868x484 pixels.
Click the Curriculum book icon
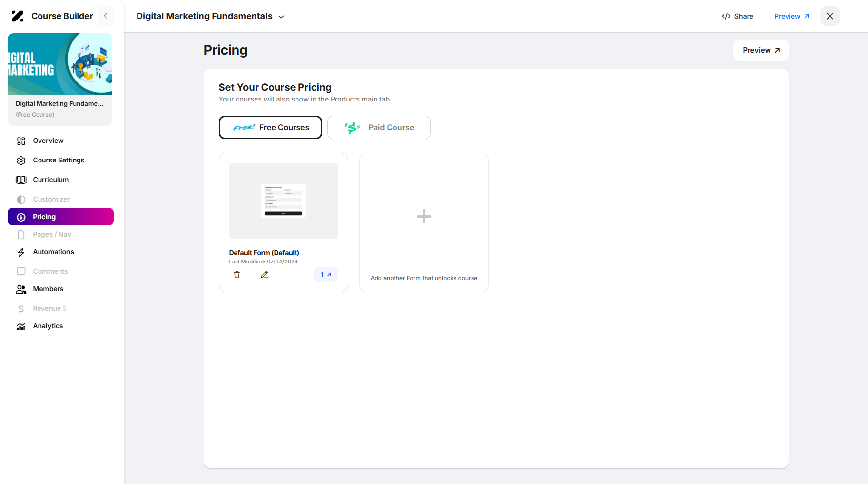click(x=21, y=180)
